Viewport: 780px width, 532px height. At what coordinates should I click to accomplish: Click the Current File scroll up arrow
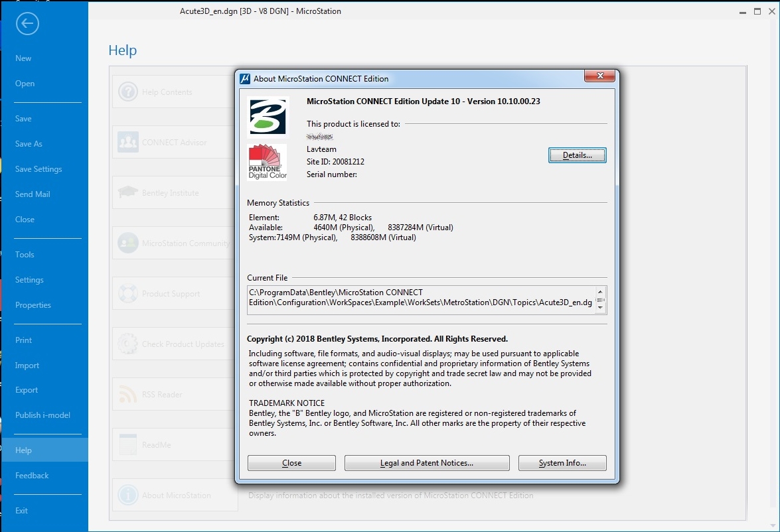[x=600, y=292]
